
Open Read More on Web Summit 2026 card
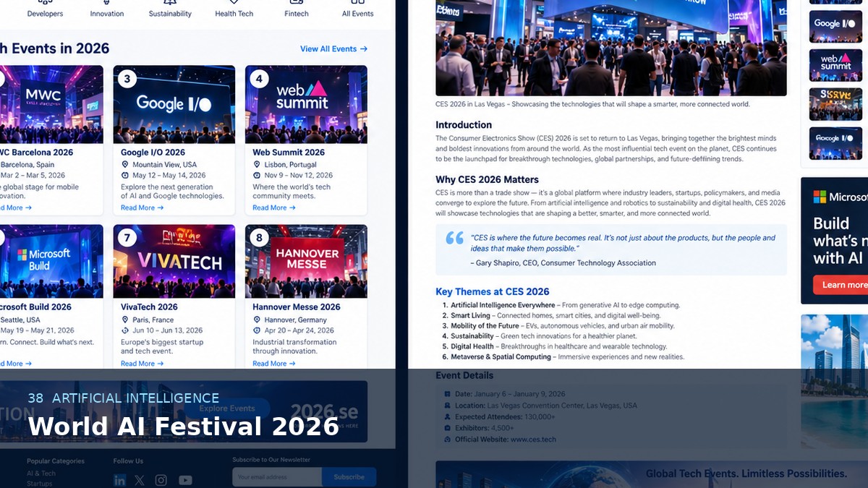(274, 208)
